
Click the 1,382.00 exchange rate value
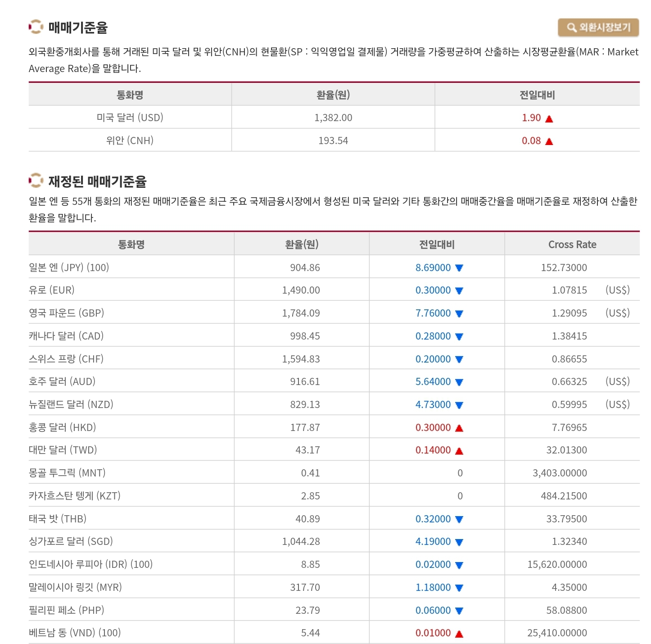pyautogui.click(x=333, y=118)
